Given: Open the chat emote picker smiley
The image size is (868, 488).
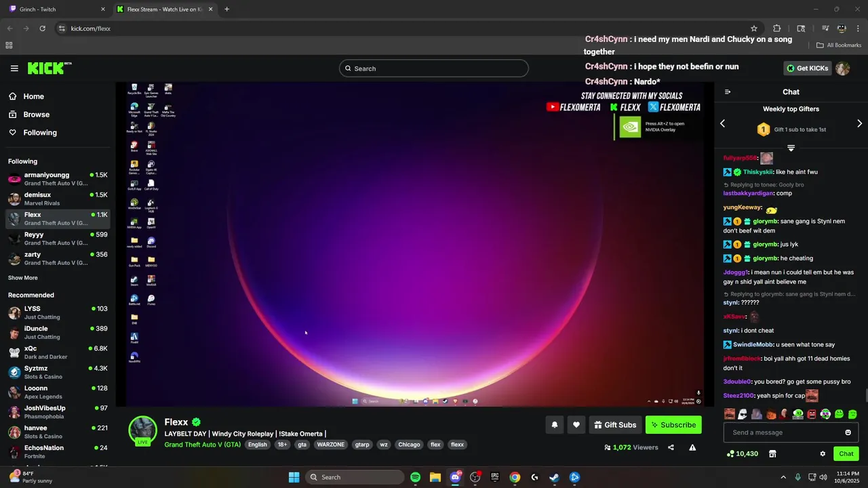Looking at the screenshot, I should coord(848,432).
